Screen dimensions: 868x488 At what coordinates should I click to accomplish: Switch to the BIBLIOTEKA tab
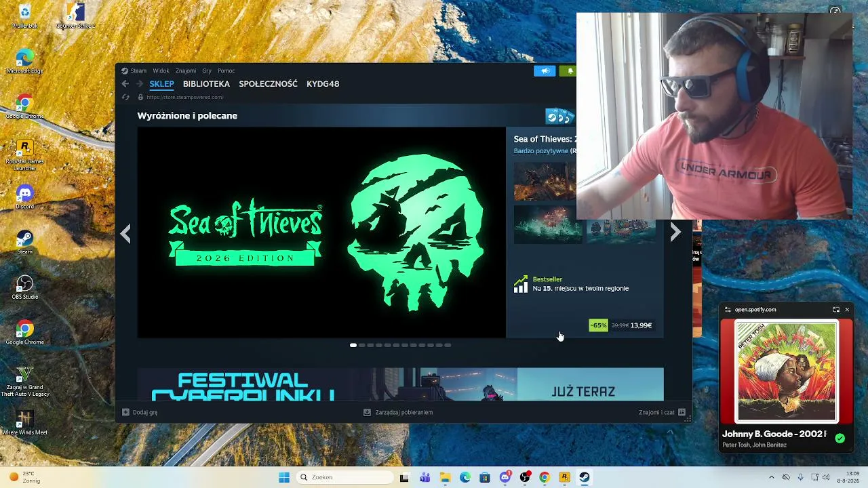click(x=206, y=84)
